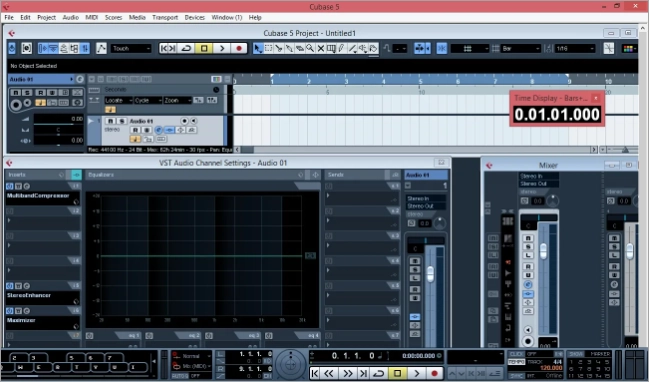The width and height of the screenshot is (649, 382).
Task: Go to project start in transport panel
Action: 315,373
